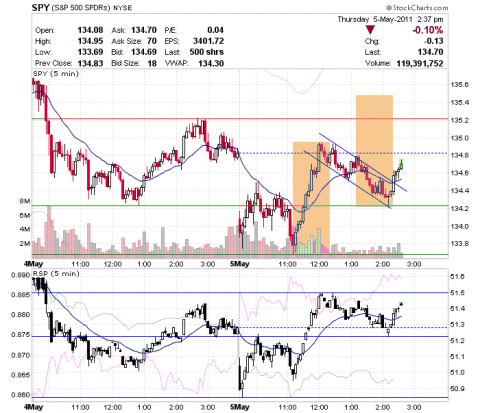
Task: Click the "500 shrs" last trade size
Action: 207,52
